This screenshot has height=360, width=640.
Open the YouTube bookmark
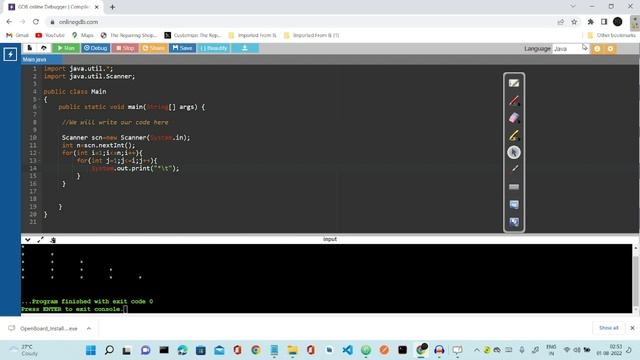(x=50, y=36)
